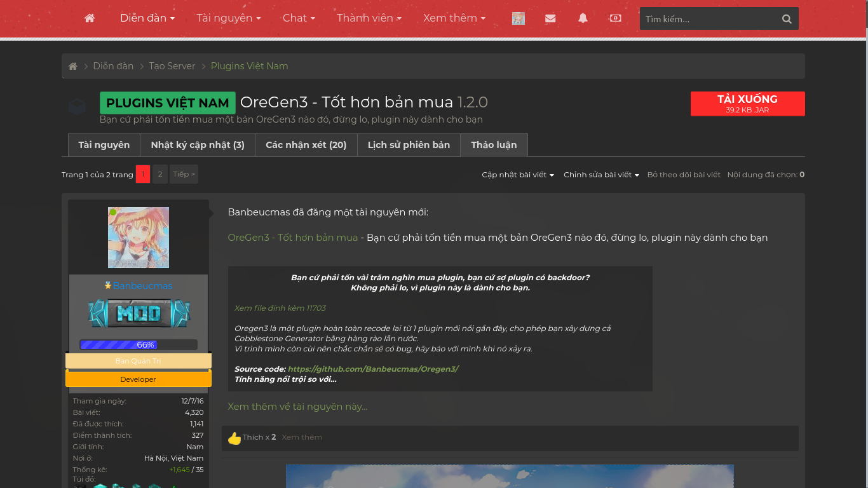Open the account avatar in the navbar
868x488 pixels.
point(519,18)
